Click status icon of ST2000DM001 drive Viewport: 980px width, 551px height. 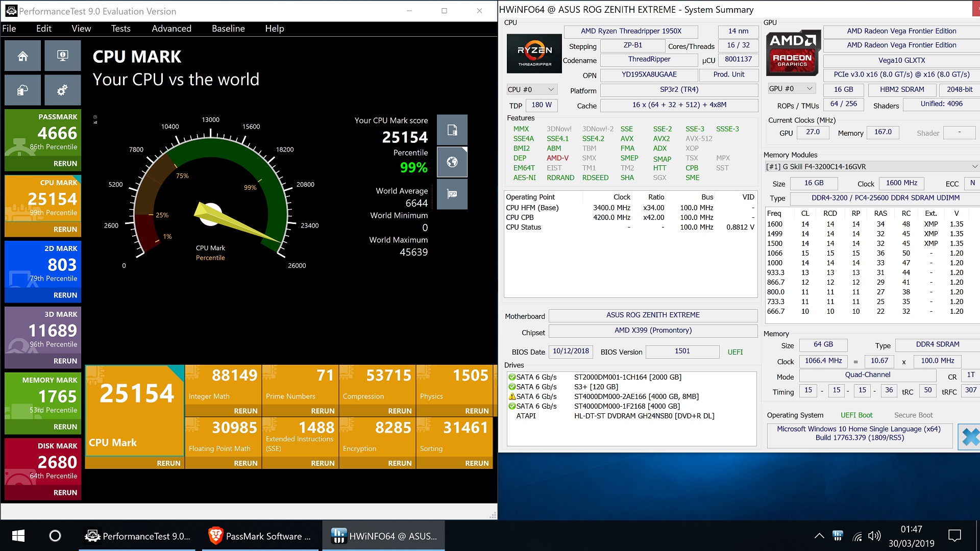pyautogui.click(x=512, y=377)
